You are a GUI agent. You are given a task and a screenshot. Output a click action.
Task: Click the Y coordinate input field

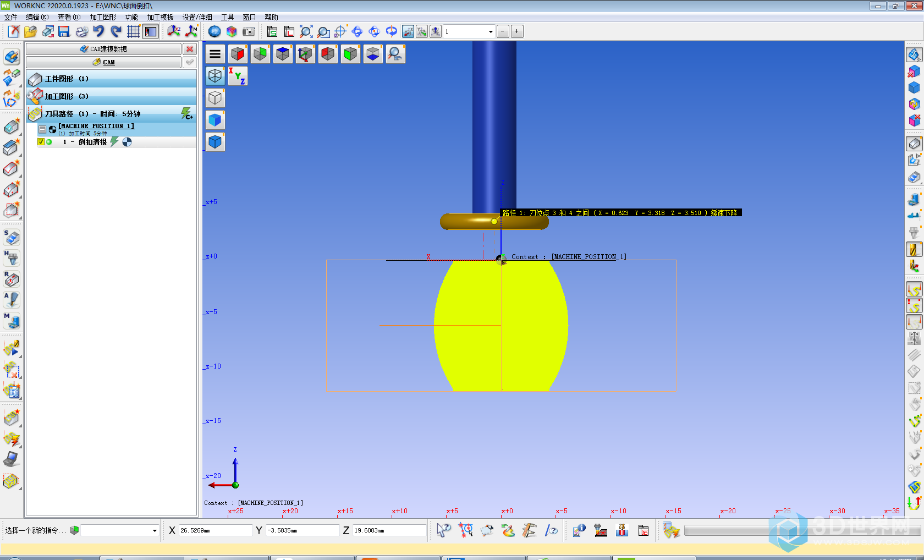pyautogui.click(x=302, y=530)
